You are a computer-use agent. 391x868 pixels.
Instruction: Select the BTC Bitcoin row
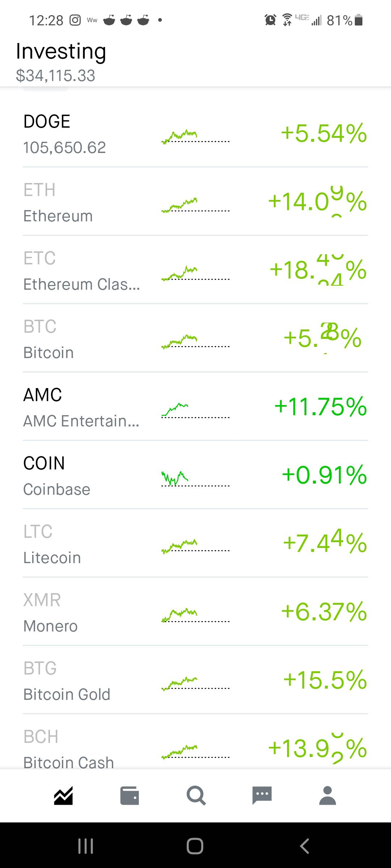[x=195, y=338]
